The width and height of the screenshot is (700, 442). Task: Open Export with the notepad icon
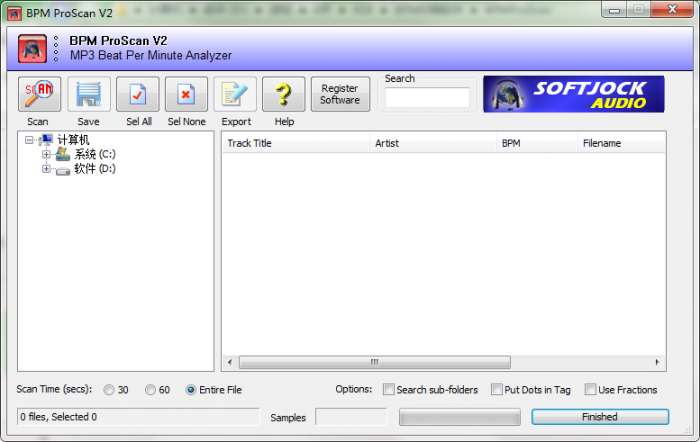(x=235, y=94)
